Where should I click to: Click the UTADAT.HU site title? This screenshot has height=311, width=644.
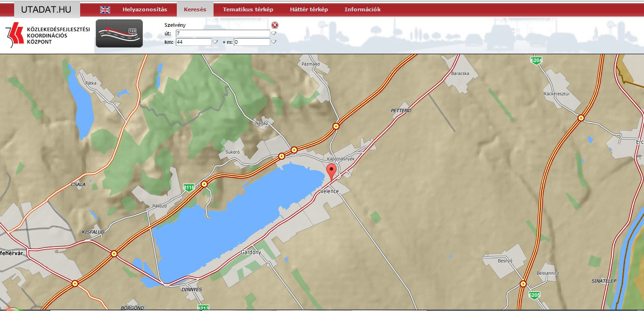(x=46, y=9)
